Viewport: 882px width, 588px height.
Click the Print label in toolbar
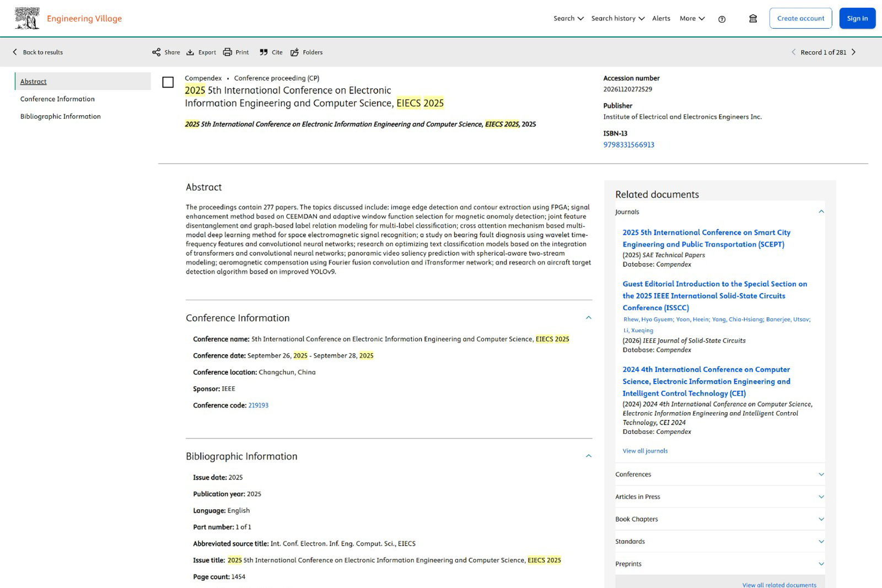click(x=242, y=52)
